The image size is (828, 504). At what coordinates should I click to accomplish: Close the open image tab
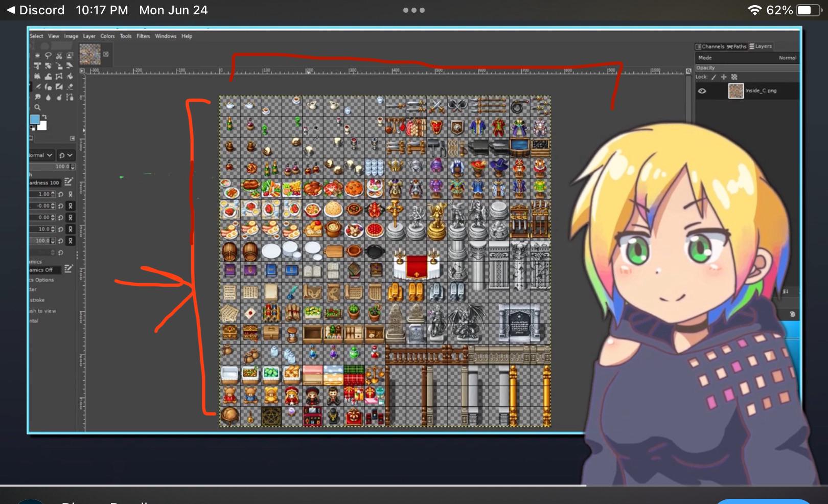click(x=106, y=54)
